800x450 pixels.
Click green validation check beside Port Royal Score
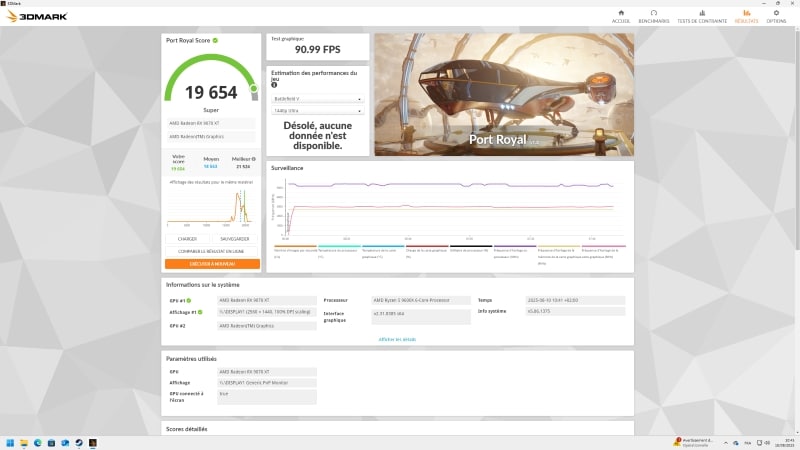coord(215,40)
